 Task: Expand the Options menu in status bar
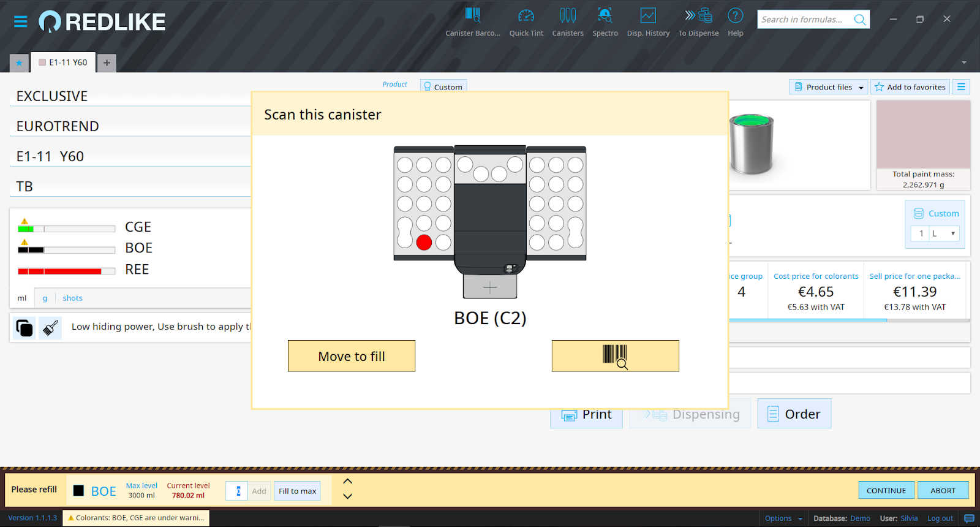coord(783,518)
